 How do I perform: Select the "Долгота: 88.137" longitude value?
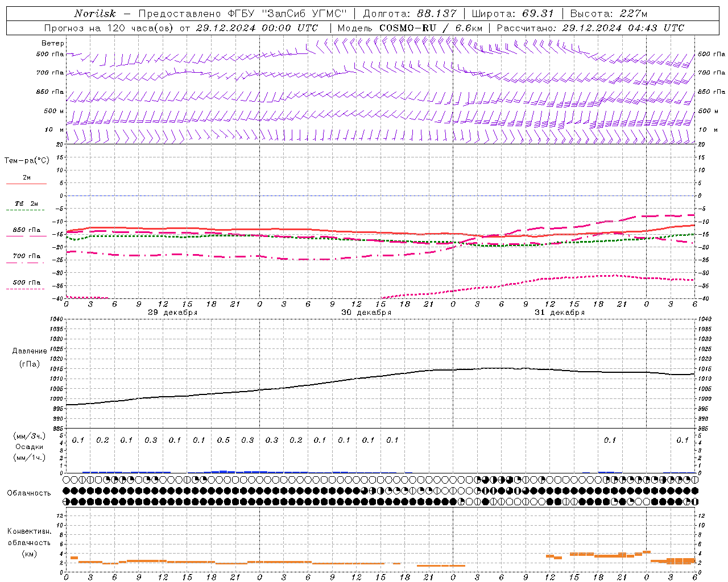coord(409,14)
